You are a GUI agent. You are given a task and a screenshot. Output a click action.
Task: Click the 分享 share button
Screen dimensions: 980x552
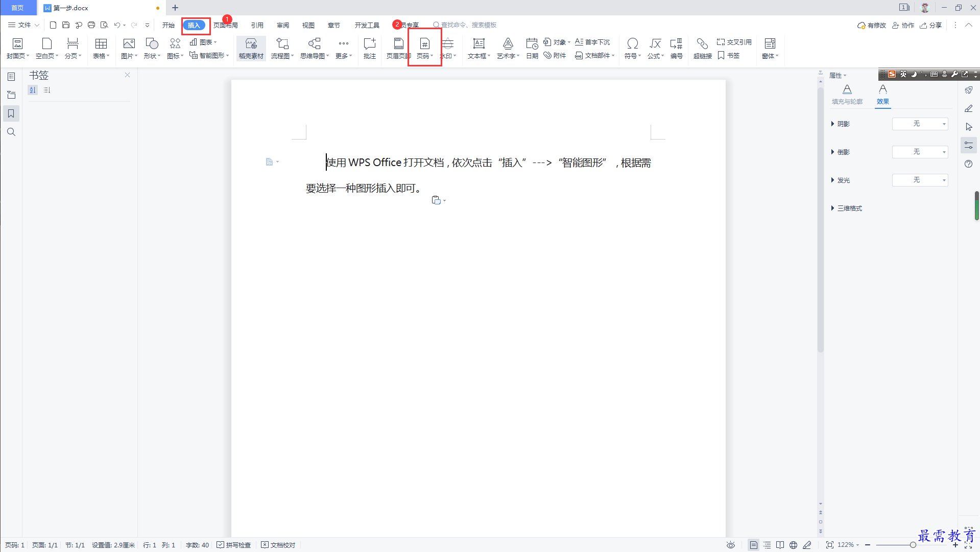[930, 25]
